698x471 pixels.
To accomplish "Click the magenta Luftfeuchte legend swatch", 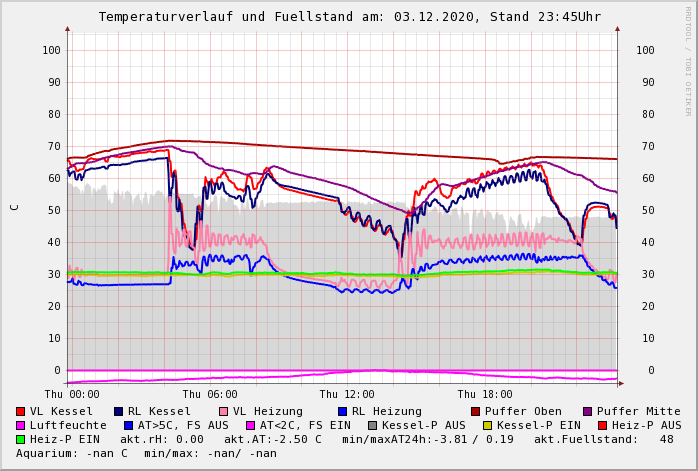I will point(21,426).
